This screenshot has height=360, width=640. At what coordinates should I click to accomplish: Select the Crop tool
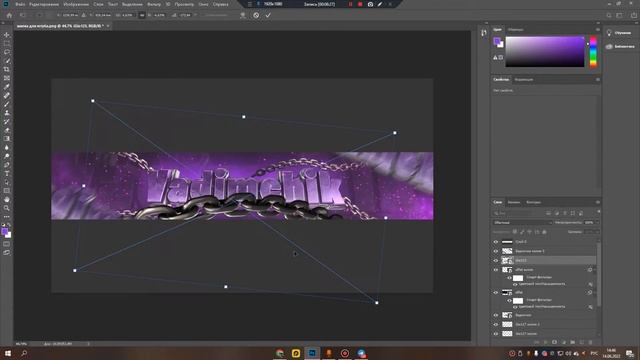[x=7, y=69]
